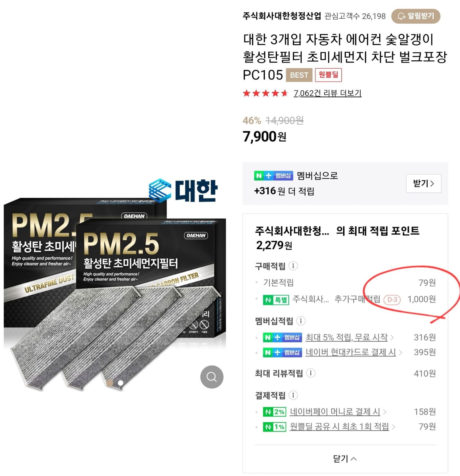Viewport: 460px width, 476px height.
Task: Click info icon next to 결제적립
Action: [293, 395]
